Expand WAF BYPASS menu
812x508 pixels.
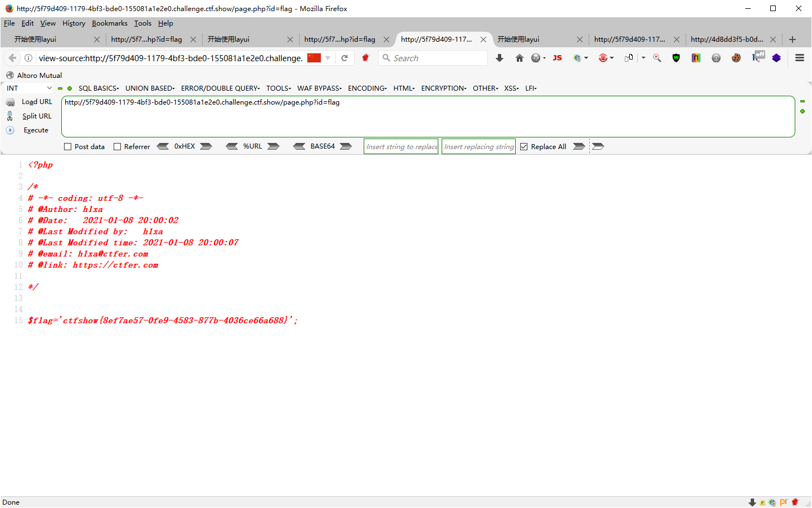[320, 88]
